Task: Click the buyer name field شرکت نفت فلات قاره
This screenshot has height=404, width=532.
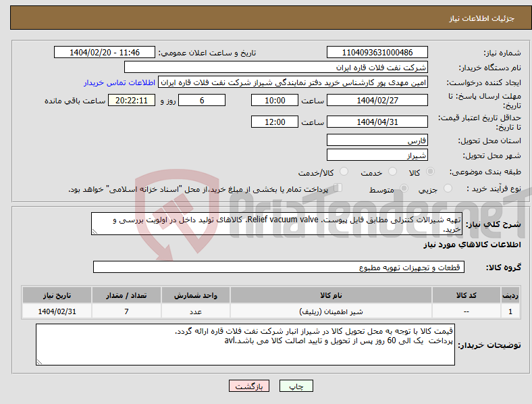Action: point(276,67)
